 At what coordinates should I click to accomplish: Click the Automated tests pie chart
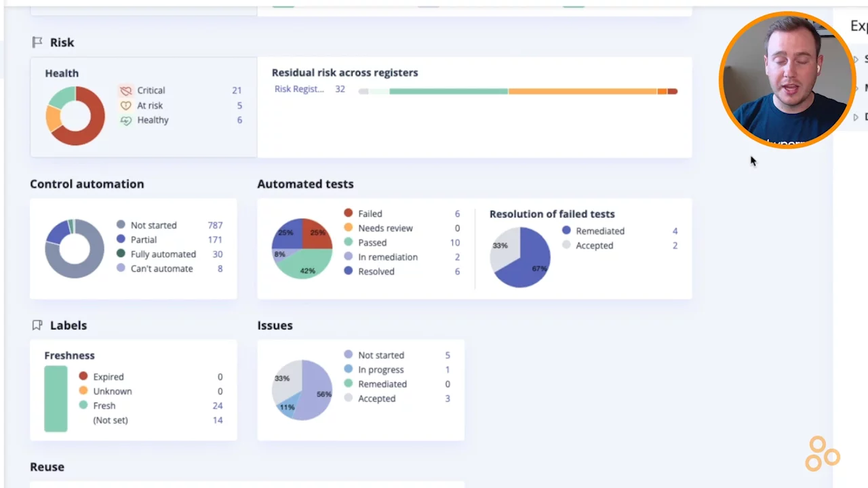[x=302, y=248]
